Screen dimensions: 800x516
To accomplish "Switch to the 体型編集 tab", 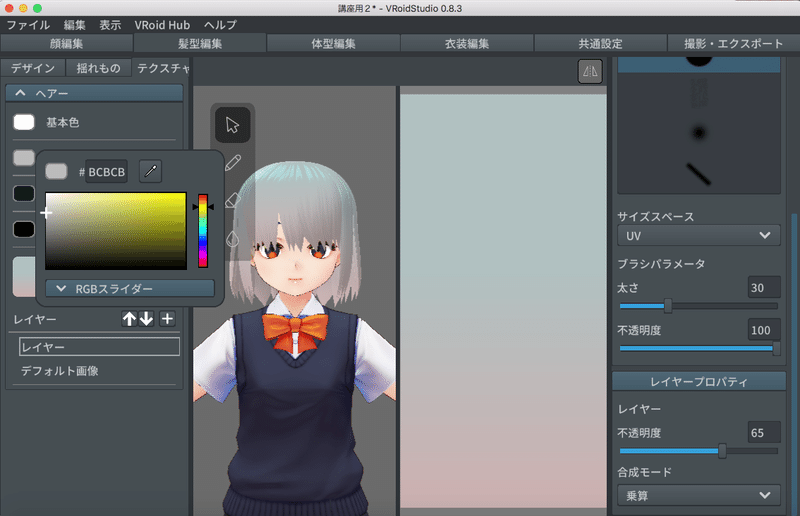I will point(333,43).
